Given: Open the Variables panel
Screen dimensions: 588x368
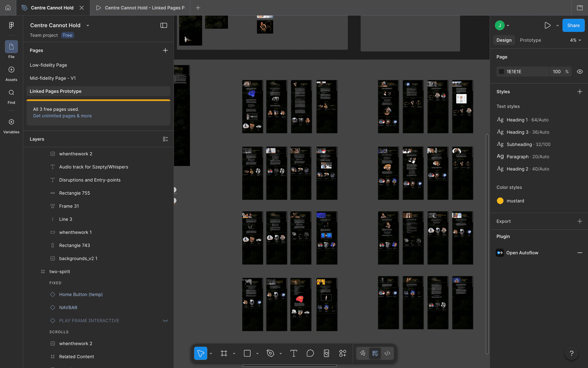Looking at the screenshot, I should (x=11, y=126).
